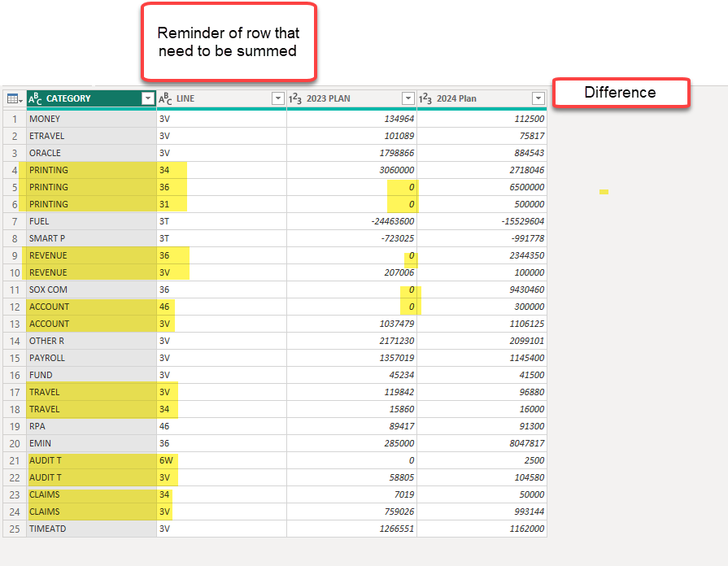Click the 1798866 value for ORACLE
Screen dimensions: 728x566
click(x=351, y=153)
